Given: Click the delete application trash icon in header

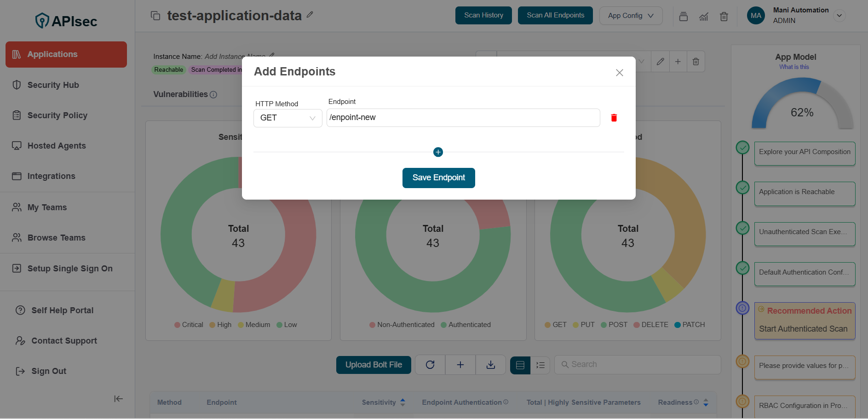Looking at the screenshot, I should [x=724, y=16].
